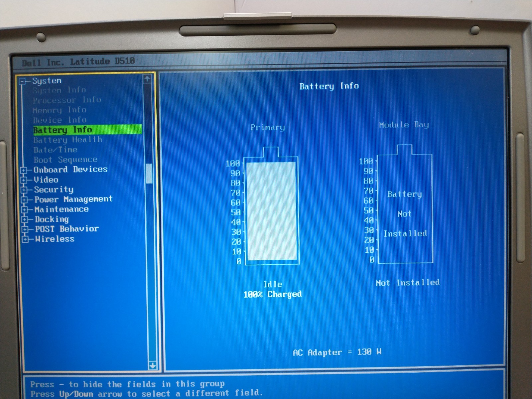
Task: Collapse the System tree group
Action: [x=22, y=82]
